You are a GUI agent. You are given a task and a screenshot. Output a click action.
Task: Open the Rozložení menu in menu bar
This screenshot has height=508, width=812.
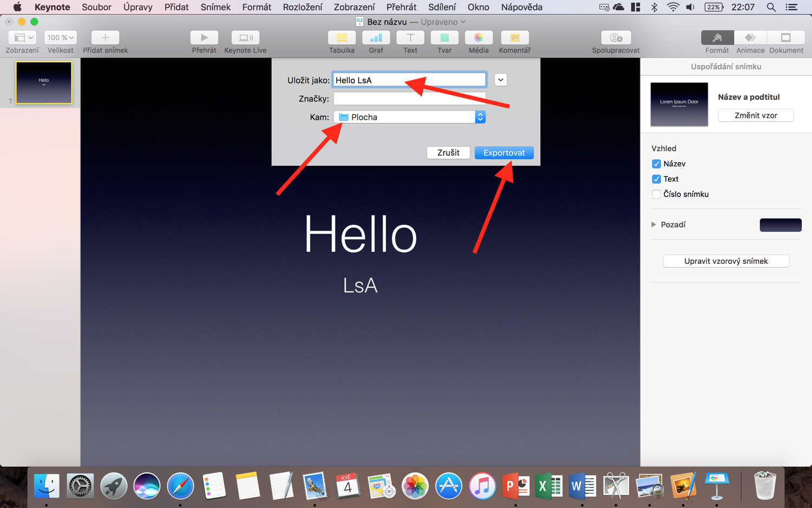302,7
